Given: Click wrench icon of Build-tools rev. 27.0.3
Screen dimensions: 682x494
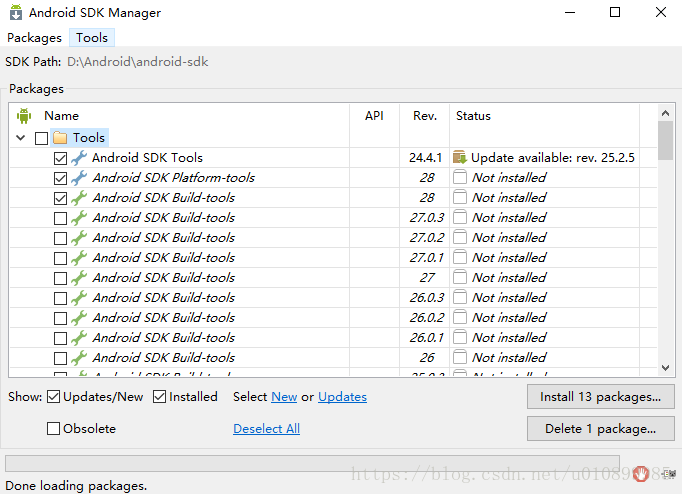Looking at the screenshot, I should click(x=79, y=218).
